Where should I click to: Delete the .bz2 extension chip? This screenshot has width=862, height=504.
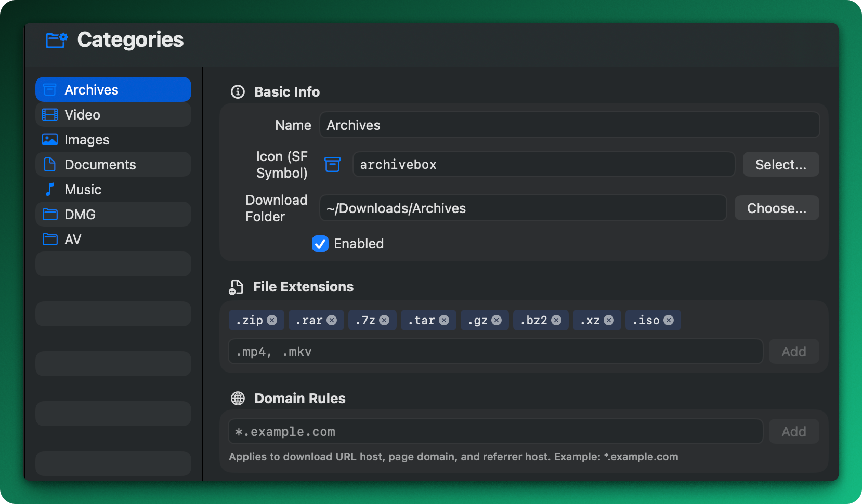(x=556, y=320)
